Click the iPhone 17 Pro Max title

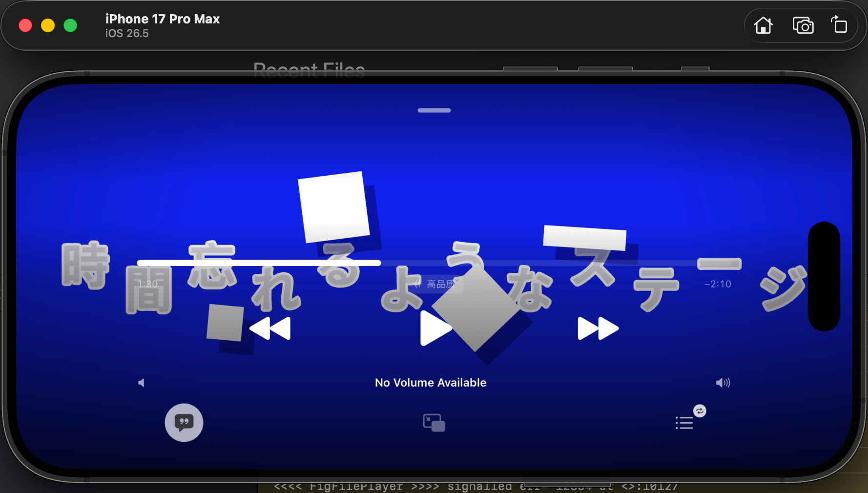pos(163,19)
